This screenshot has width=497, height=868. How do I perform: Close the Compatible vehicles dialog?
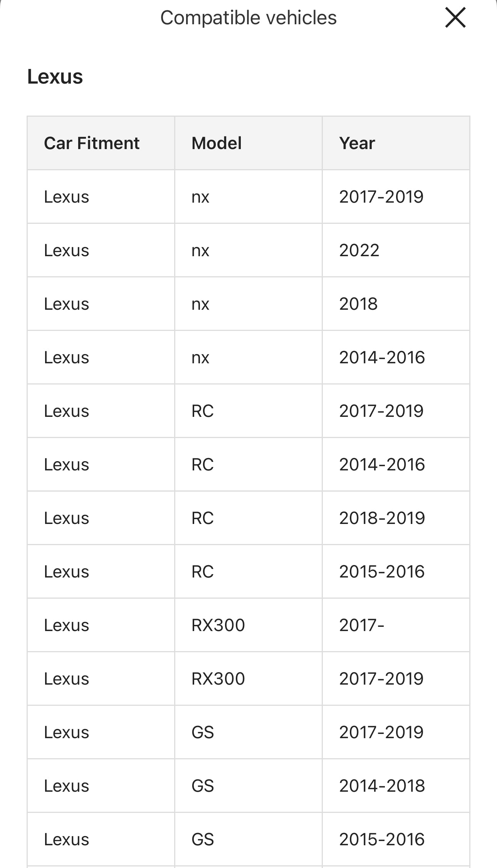click(455, 18)
